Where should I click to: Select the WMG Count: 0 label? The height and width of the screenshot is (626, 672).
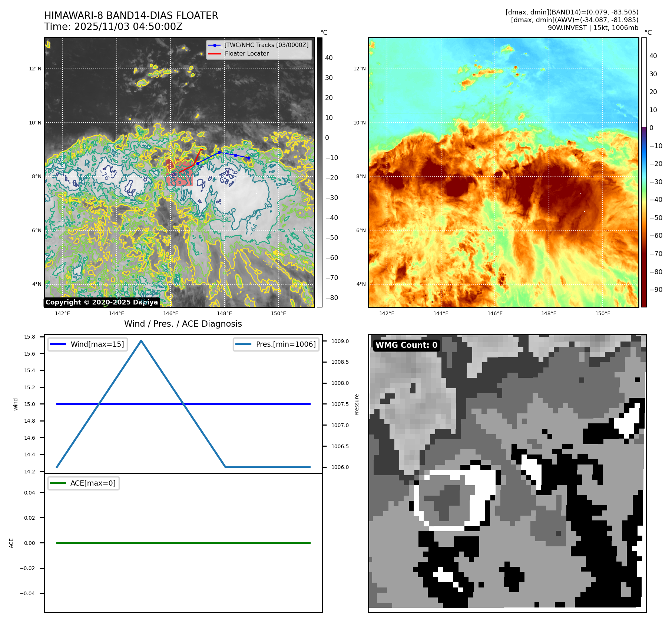406,345
